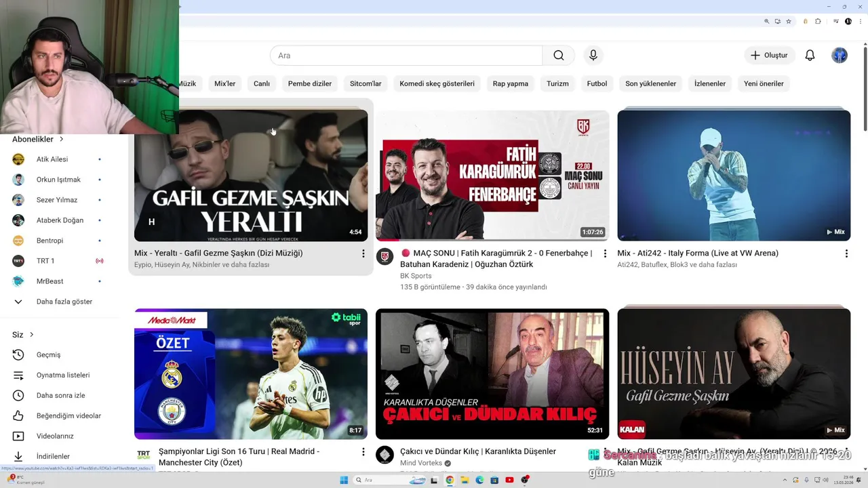Select the İzlenenler filter chip
This screenshot has width=868, height=488.
pyautogui.click(x=710, y=83)
